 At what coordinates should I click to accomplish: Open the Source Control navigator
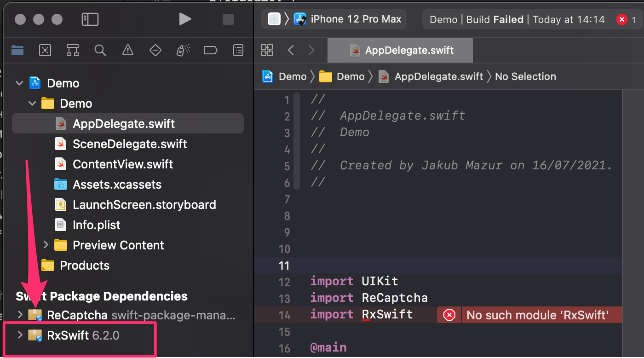tap(45, 50)
